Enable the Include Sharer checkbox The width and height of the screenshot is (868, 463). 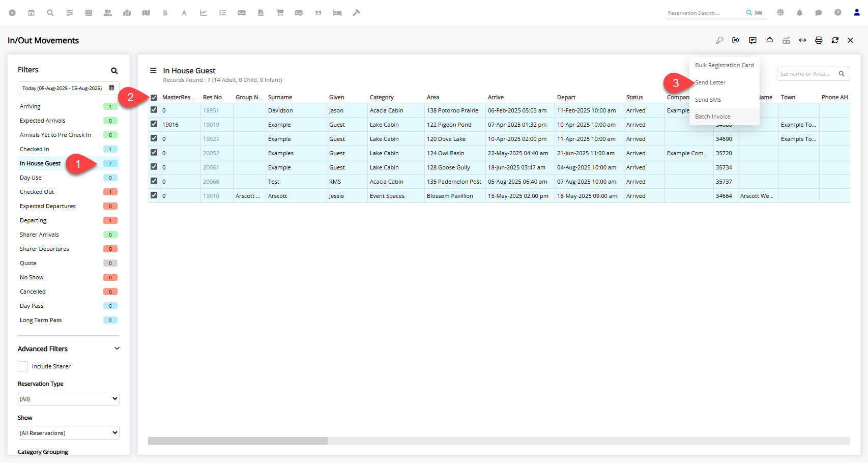tap(23, 366)
